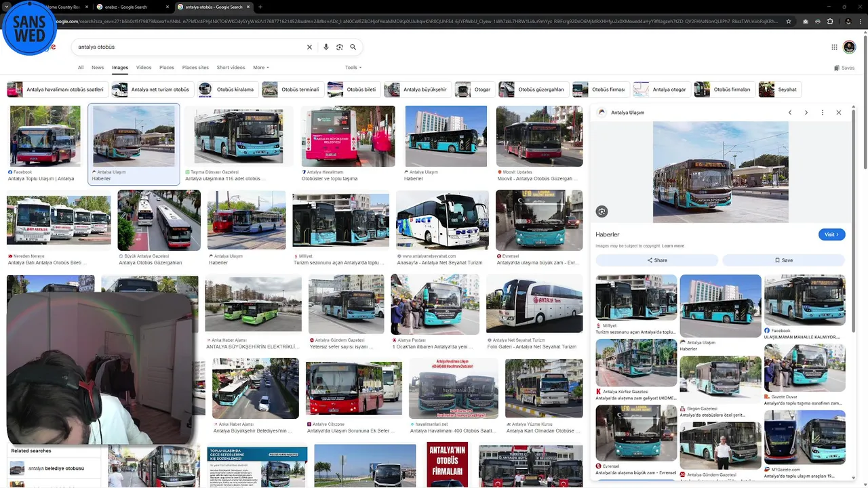Select the Otogar chip
Screen dimensions: 868x488
coord(475,89)
